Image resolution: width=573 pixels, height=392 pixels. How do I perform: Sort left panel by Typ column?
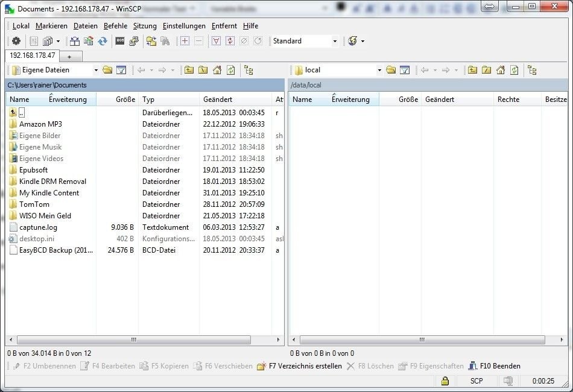point(169,100)
